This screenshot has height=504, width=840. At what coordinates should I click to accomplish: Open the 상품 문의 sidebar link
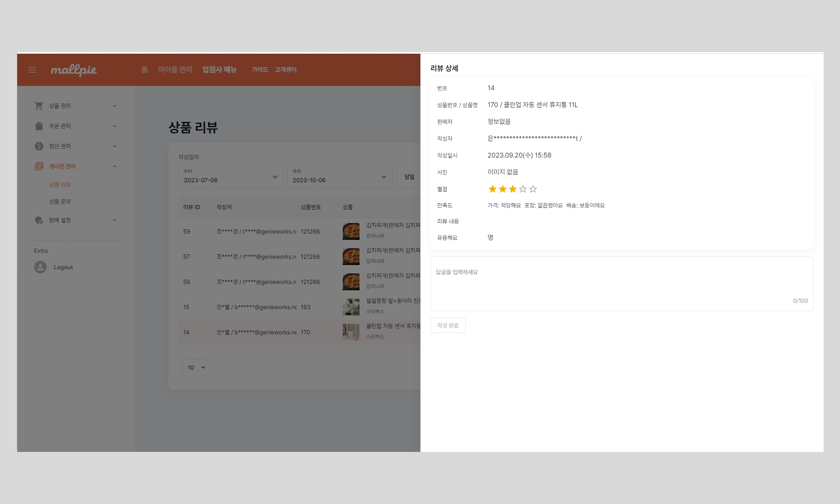click(x=60, y=202)
